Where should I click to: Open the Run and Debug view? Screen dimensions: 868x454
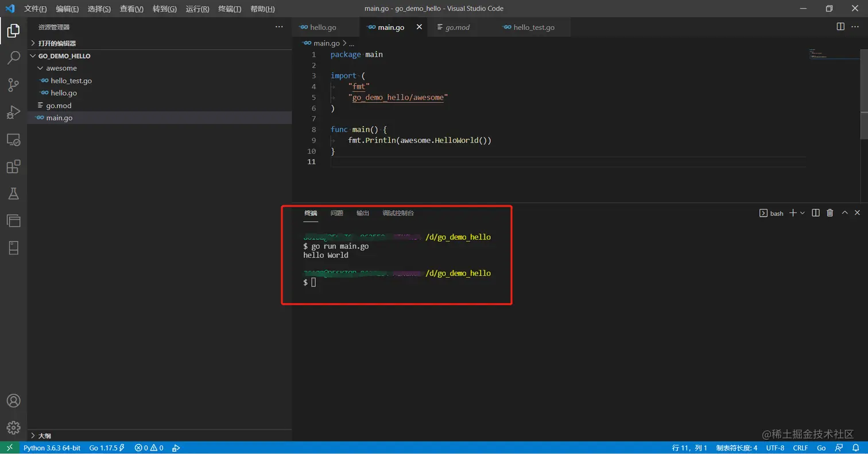13,112
